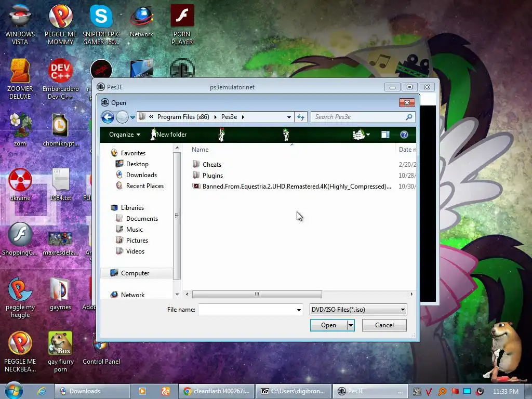This screenshot has width=532, height=399.
Task: Select the Banned.From.Equestria ISO file
Action: click(x=292, y=187)
